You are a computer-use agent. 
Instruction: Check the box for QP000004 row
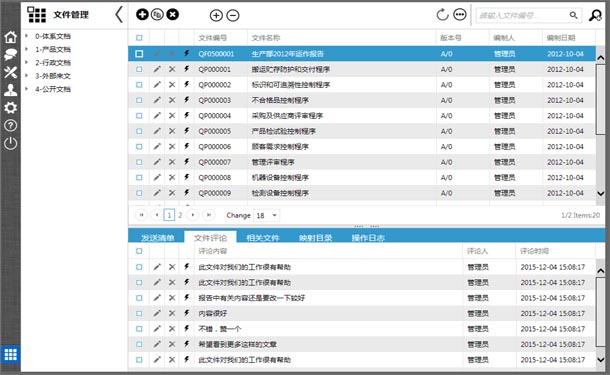[x=139, y=116]
